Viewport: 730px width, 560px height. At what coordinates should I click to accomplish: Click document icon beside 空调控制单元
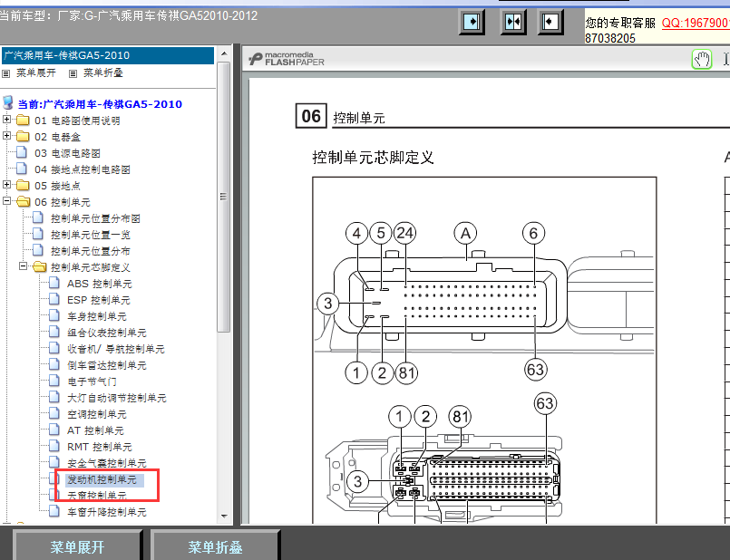[54, 413]
